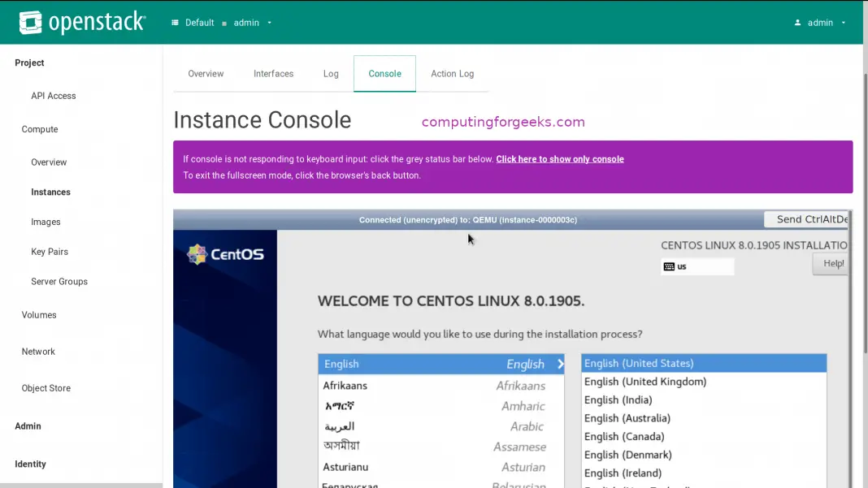868x488 pixels.
Task: Select English (United Kingdom) locale
Action: coord(645,382)
